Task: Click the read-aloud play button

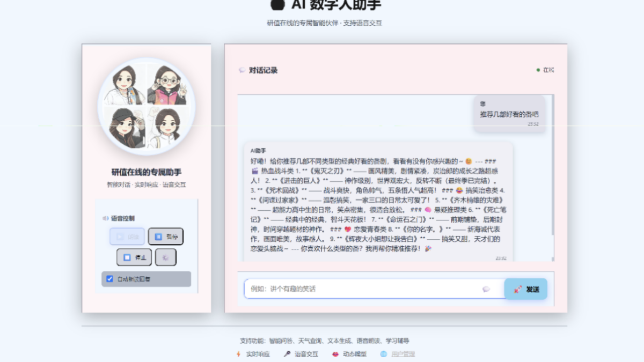Action: [x=127, y=237]
